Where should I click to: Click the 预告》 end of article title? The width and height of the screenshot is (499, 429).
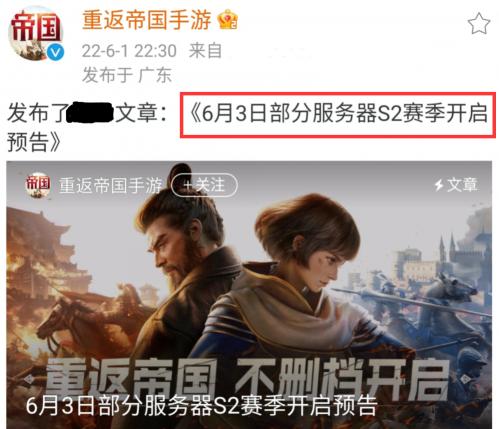34,142
